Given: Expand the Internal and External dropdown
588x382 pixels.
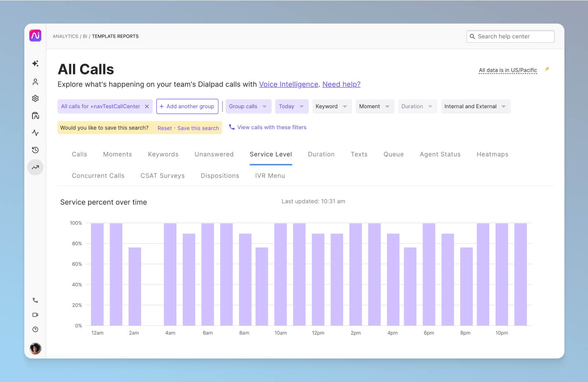Looking at the screenshot, I should click(475, 106).
